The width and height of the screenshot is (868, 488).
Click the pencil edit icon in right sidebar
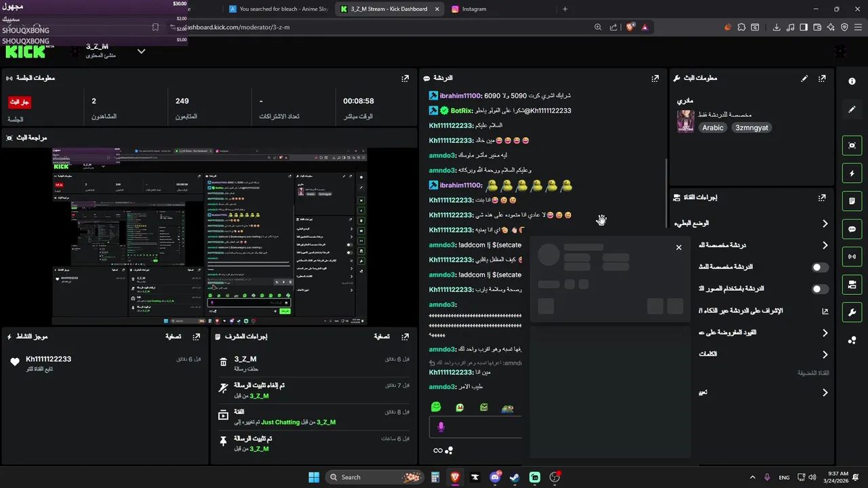pyautogui.click(x=852, y=109)
